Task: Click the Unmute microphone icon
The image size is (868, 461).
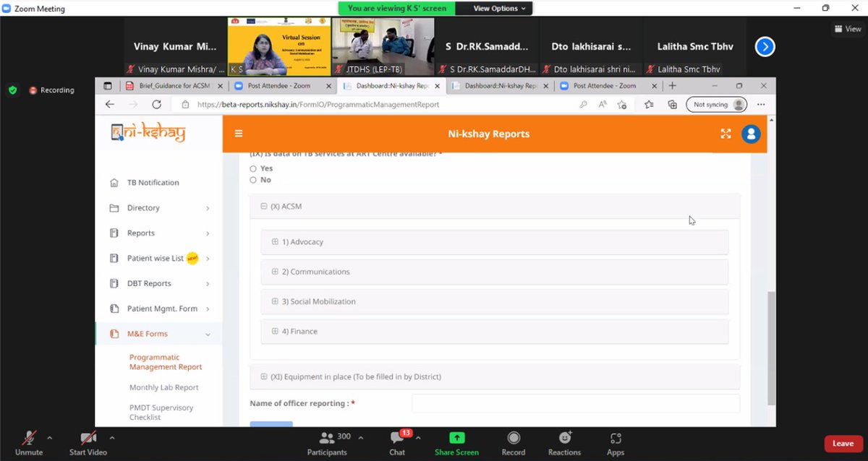Action: click(x=30, y=438)
